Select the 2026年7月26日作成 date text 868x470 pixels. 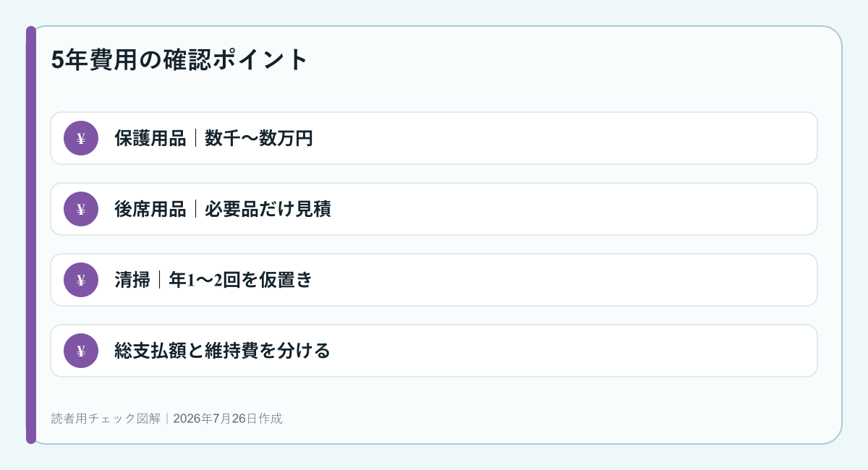228,419
